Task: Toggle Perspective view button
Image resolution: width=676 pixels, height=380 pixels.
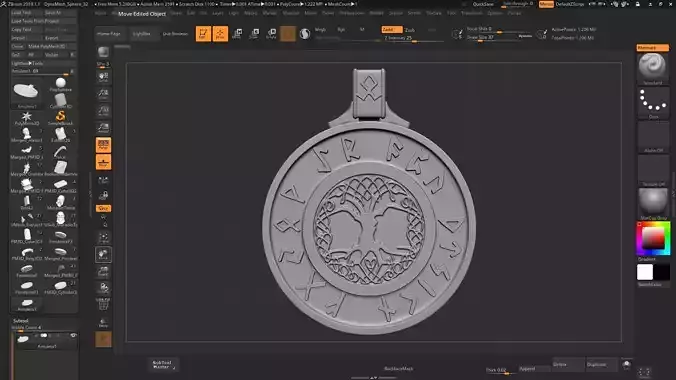Action: click(x=103, y=145)
